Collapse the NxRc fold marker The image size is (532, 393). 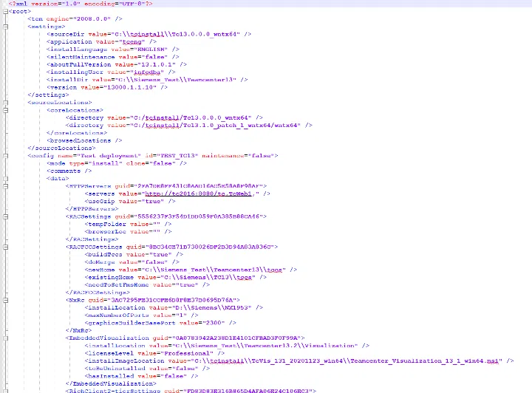coord(5,300)
